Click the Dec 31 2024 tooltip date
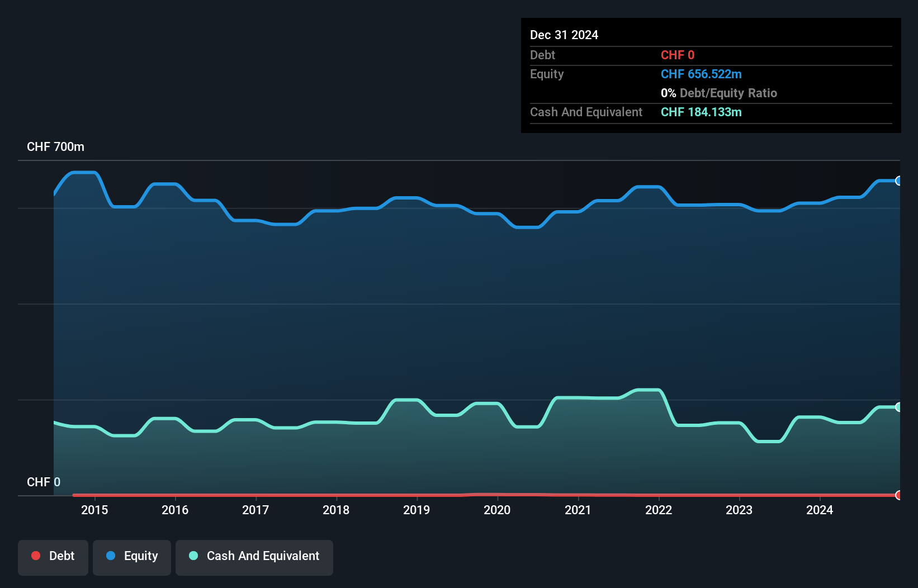 (x=564, y=35)
